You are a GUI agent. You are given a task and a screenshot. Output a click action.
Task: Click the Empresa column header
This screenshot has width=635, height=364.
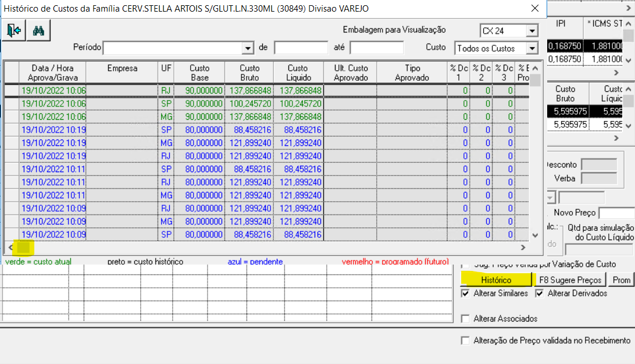tap(122, 73)
